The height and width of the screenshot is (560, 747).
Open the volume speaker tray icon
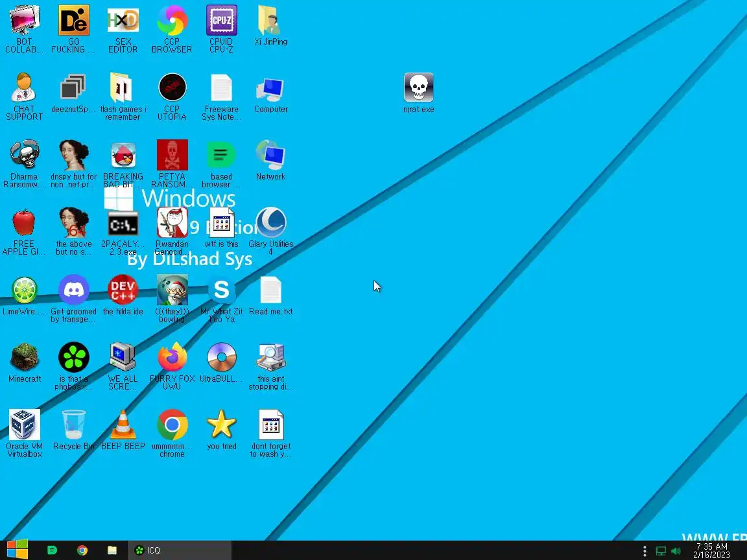[x=676, y=551]
